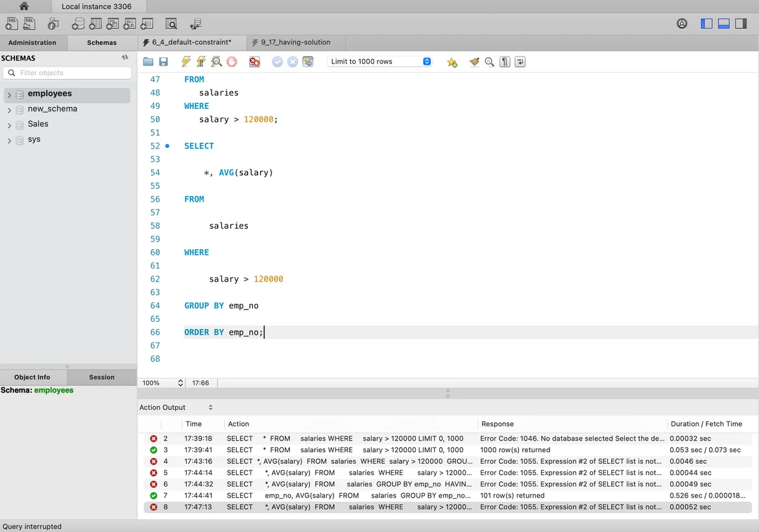Image resolution: width=759 pixels, height=532 pixels.
Task: Click the save script floppy disk icon
Action: 163,62
